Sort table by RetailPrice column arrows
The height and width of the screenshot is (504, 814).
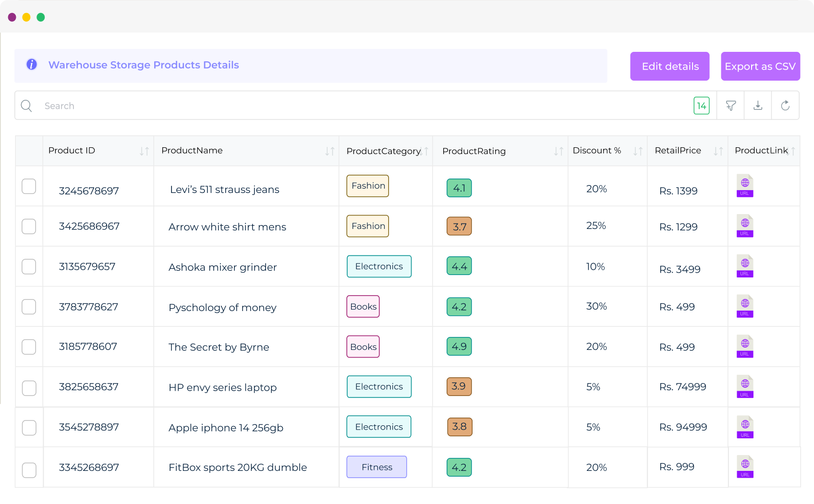coord(717,151)
